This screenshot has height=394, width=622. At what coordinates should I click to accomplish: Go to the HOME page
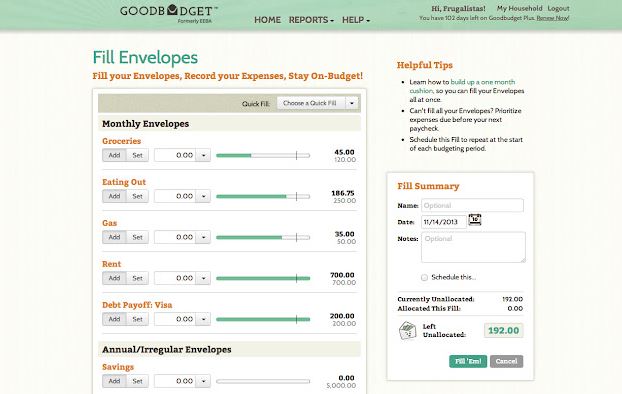coord(267,20)
